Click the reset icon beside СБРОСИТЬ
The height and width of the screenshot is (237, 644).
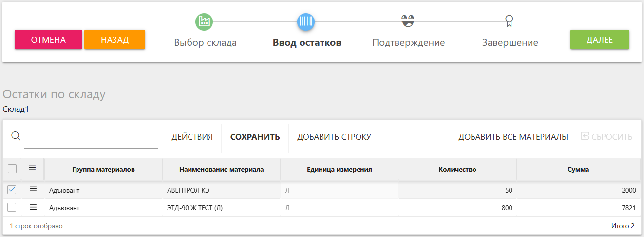click(x=585, y=136)
